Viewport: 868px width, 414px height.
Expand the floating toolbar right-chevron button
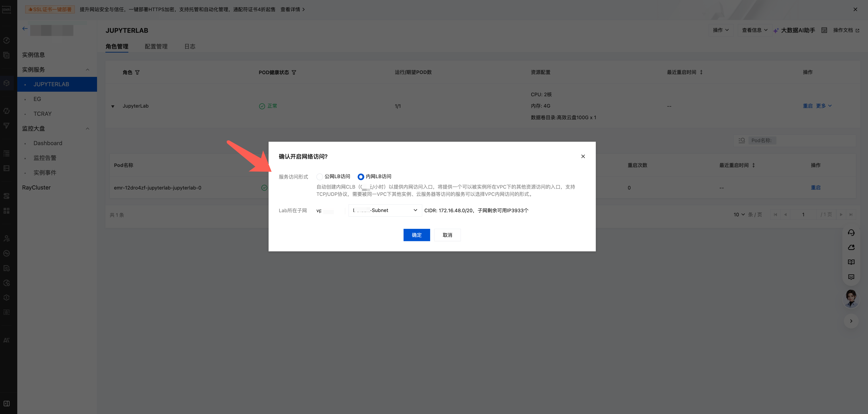click(851, 321)
